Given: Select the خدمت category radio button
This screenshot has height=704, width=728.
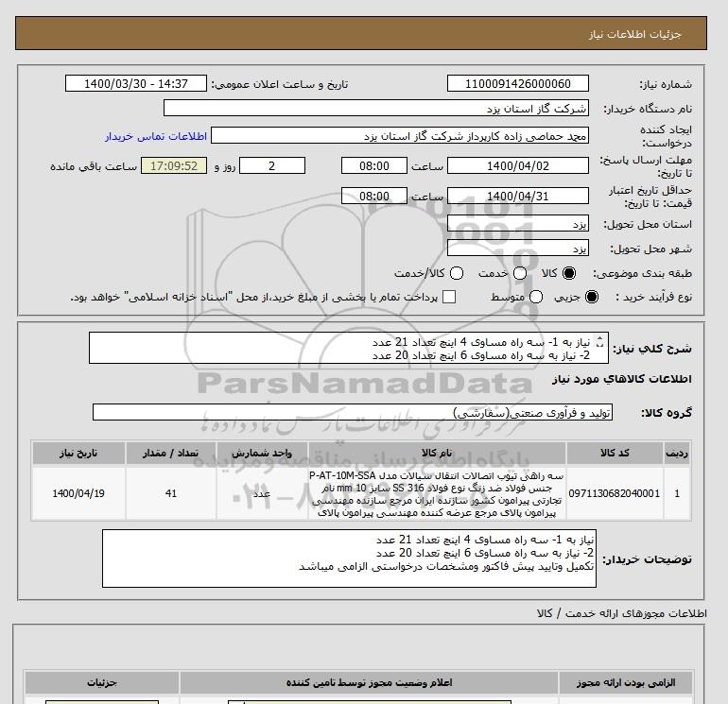Looking at the screenshot, I should coord(520,273).
